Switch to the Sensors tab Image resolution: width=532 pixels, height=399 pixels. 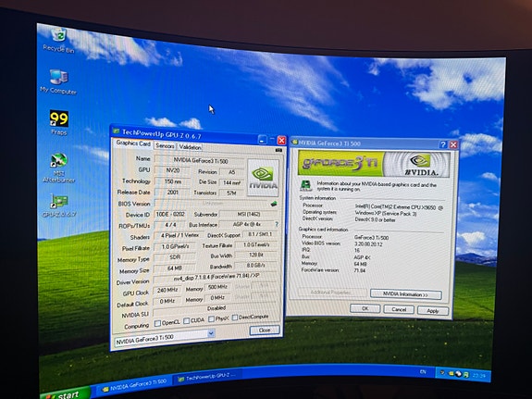[x=165, y=146]
